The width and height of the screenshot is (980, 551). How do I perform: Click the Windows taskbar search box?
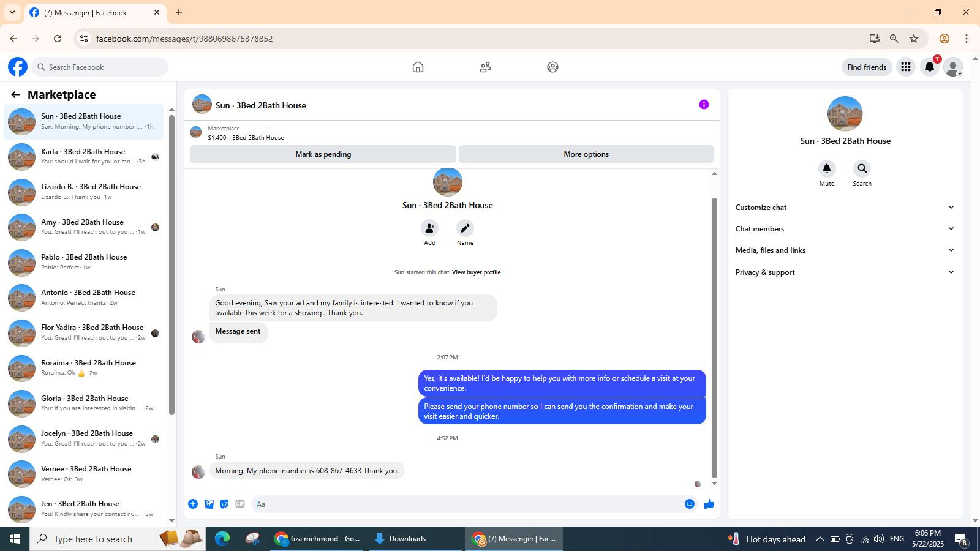[x=118, y=539]
